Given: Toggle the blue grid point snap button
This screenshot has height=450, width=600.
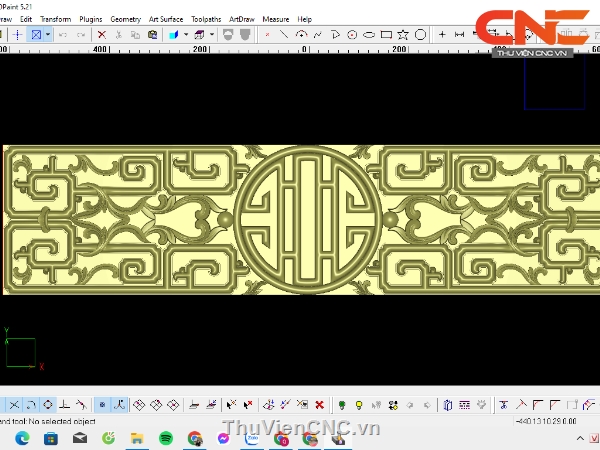Looking at the screenshot, I should click(x=102, y=405).
